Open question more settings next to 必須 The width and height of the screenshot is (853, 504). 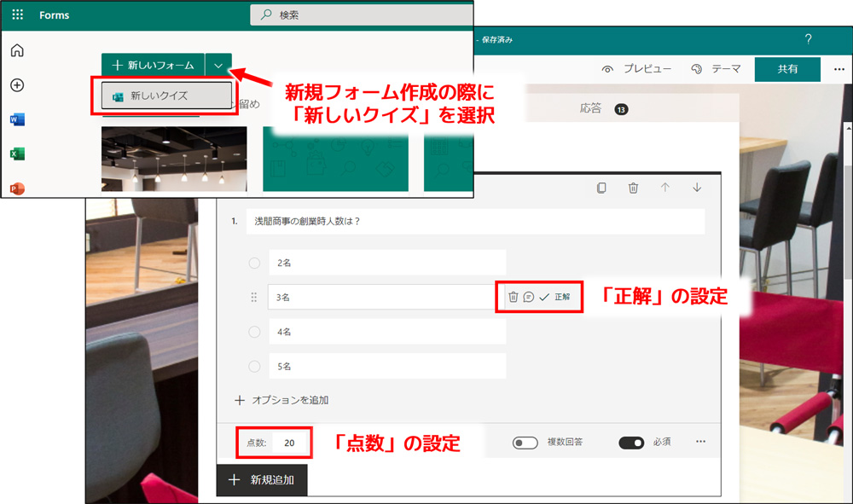(701, 442)
